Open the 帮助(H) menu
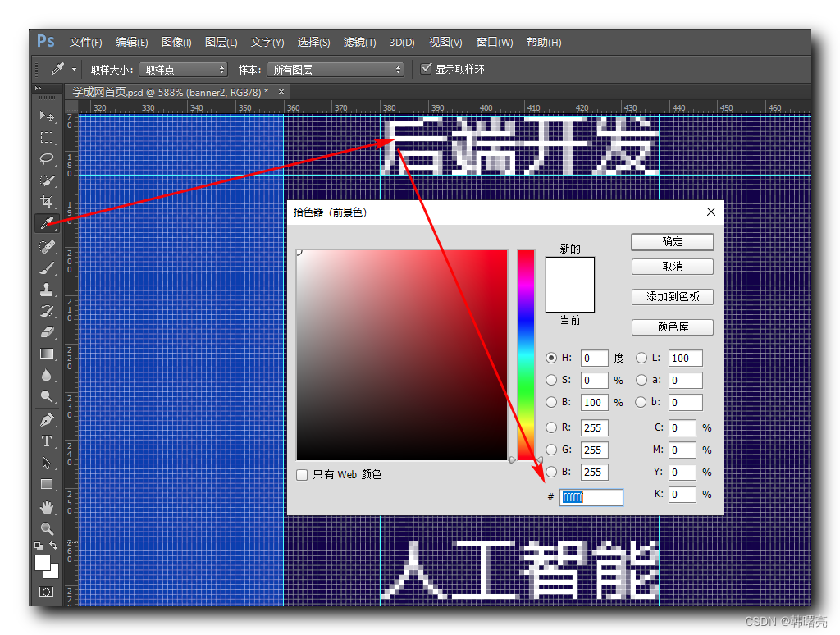This screenshot has width=840, height=635. coord(544,43)
